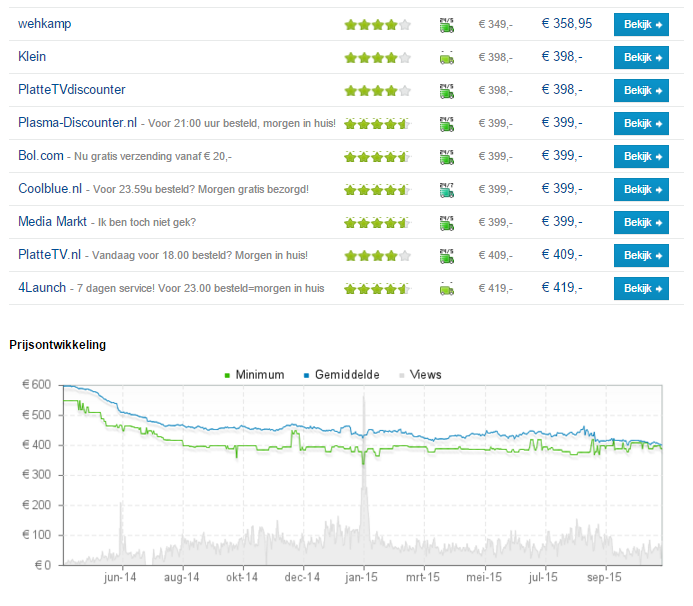Image resolution: width=693 pixels, height=606 pixels.
Task: Click Bekijk button for Klein
Action: (641, 57)
